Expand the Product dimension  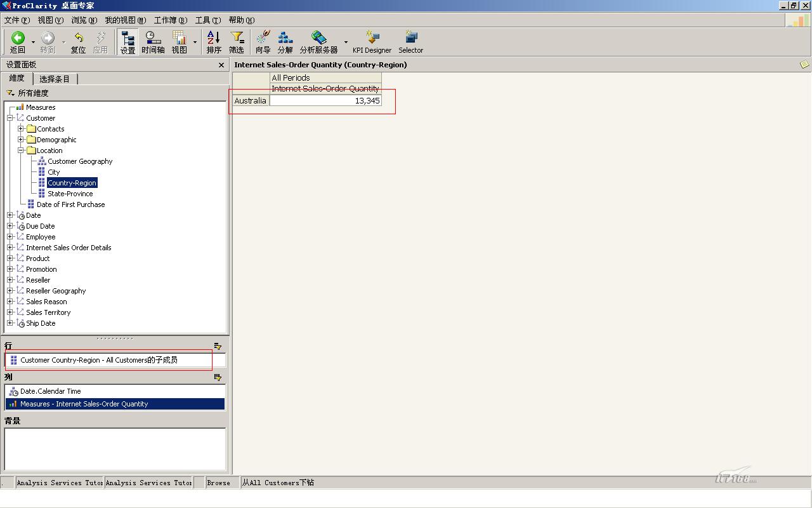pyautogui.click(x=10, y=258)
